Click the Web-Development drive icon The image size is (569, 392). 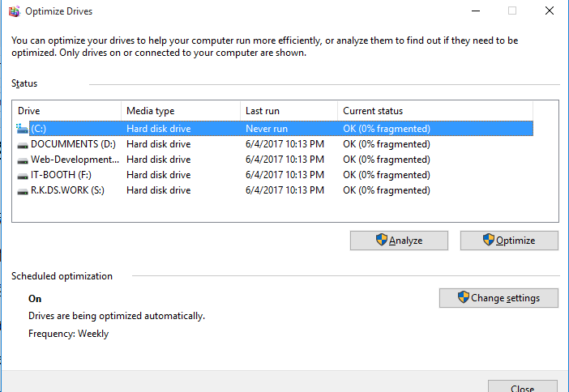pos(23,160)
